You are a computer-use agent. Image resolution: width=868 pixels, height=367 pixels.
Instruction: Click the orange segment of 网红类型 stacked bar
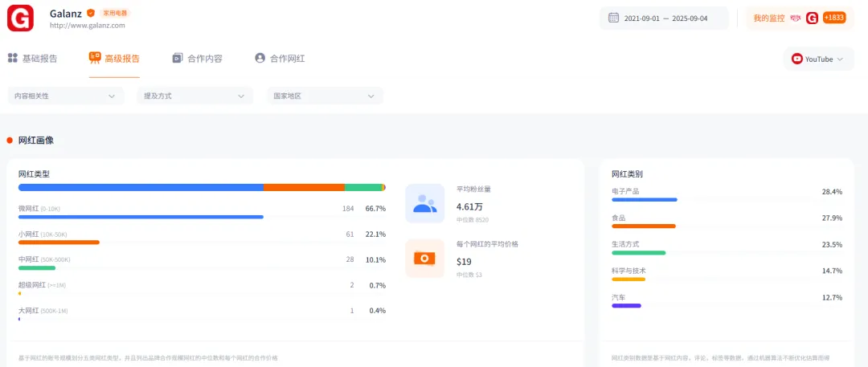[x=304, y=187]
